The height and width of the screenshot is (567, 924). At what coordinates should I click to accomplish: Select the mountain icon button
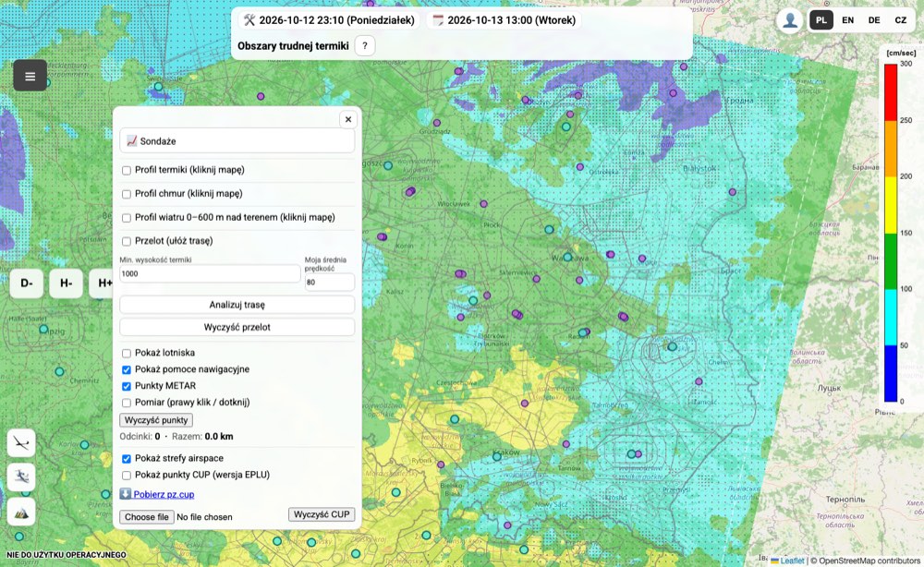[x=21, y=513]
